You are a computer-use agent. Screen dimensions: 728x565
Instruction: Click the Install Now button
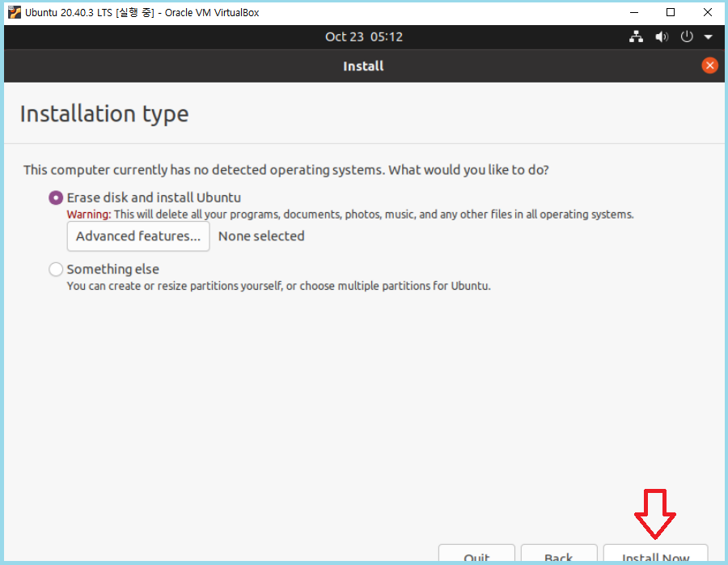655,554
